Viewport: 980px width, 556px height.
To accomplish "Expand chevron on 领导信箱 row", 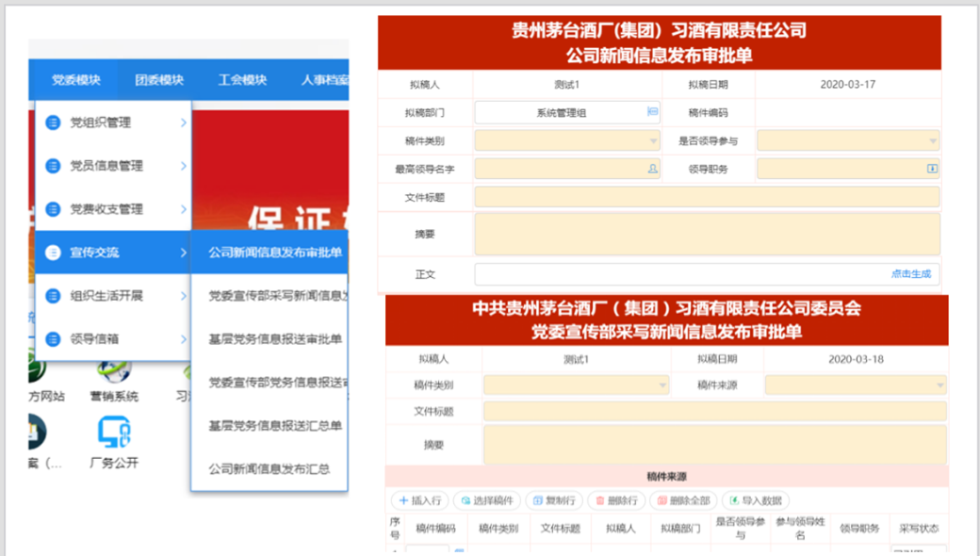I will tap(183, 338).
